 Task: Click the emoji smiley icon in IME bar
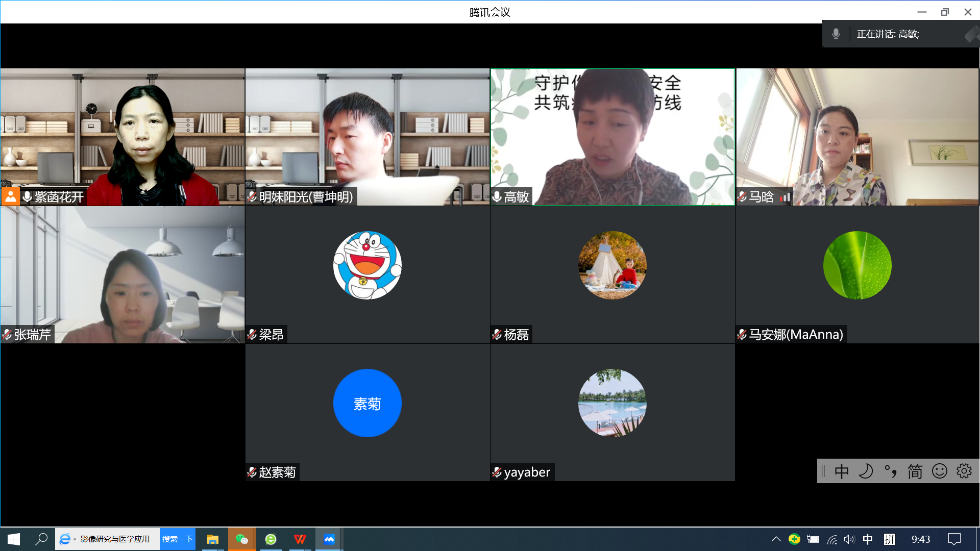(x=939, y=471)
